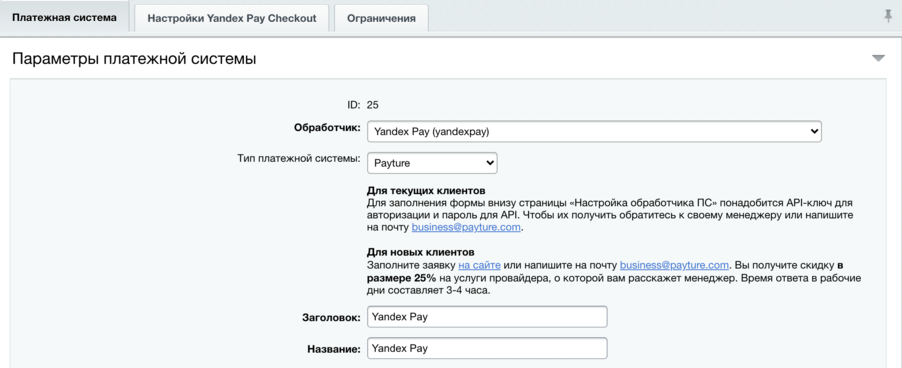Select the Для текущих клиентов heading
This screenshot has height=368, width=902.
(x=426, y=191)
